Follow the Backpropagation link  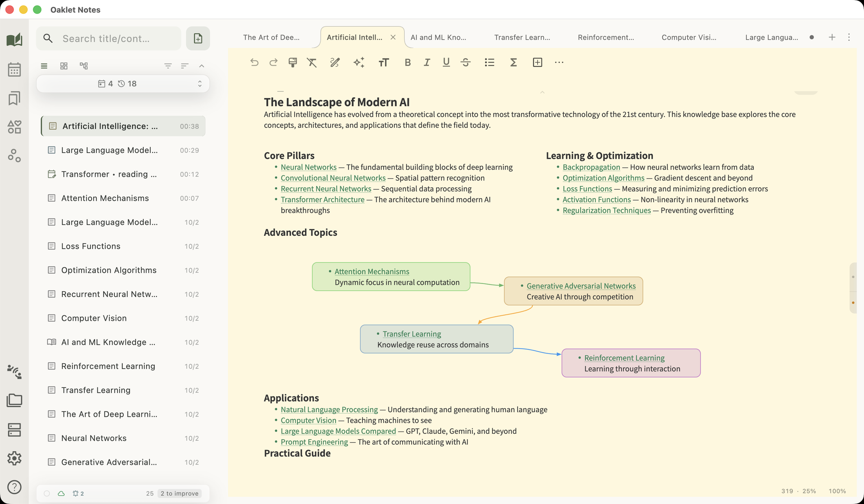591,167
